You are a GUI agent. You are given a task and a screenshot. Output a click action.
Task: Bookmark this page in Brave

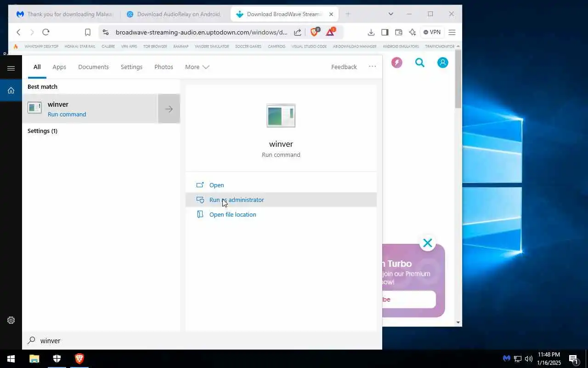(x=87, y=32)
